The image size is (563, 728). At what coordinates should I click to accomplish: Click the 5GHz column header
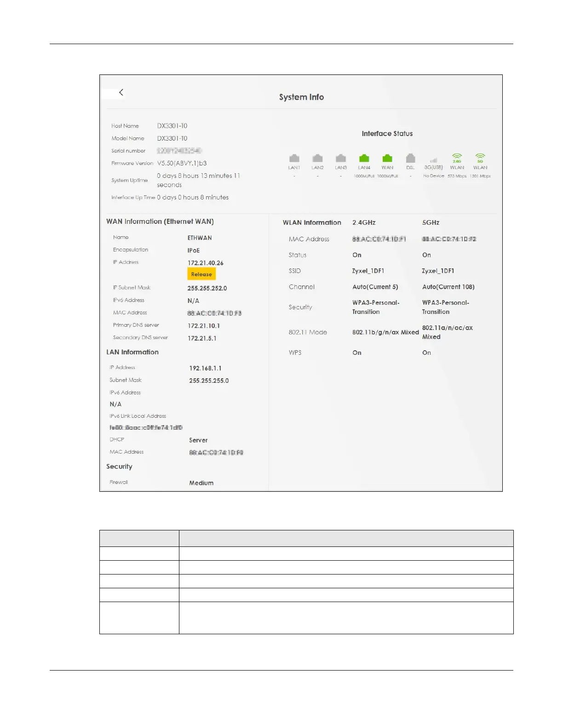click(x=431, y=222)
